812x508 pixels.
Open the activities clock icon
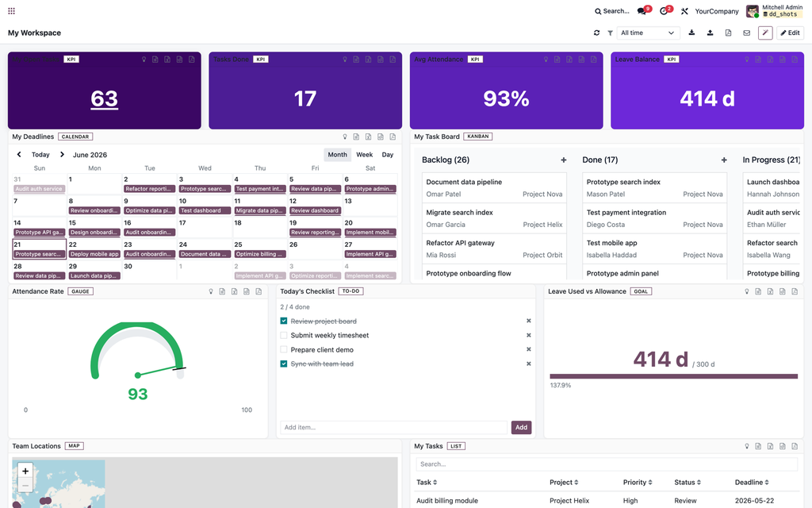(x=664, y=11)
